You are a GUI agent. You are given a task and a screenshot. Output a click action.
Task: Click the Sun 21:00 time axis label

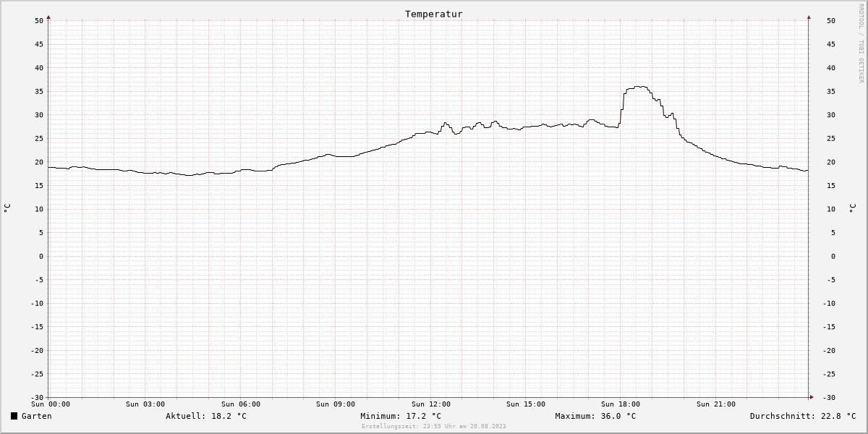coord(716,404)
